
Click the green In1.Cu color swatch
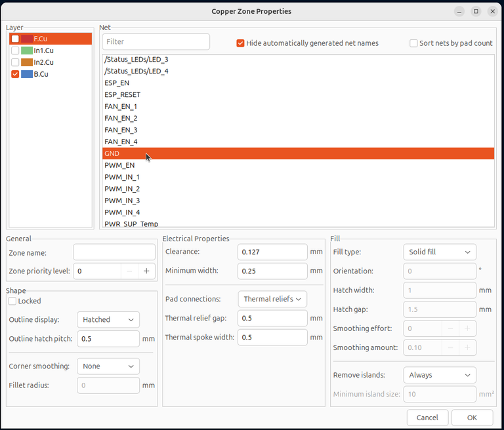tap(27, 50)
